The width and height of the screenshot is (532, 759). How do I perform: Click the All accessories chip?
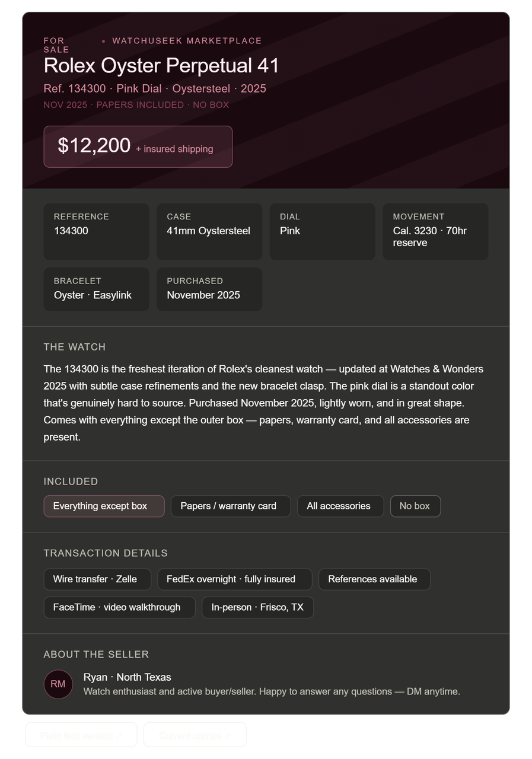[340, 506]
